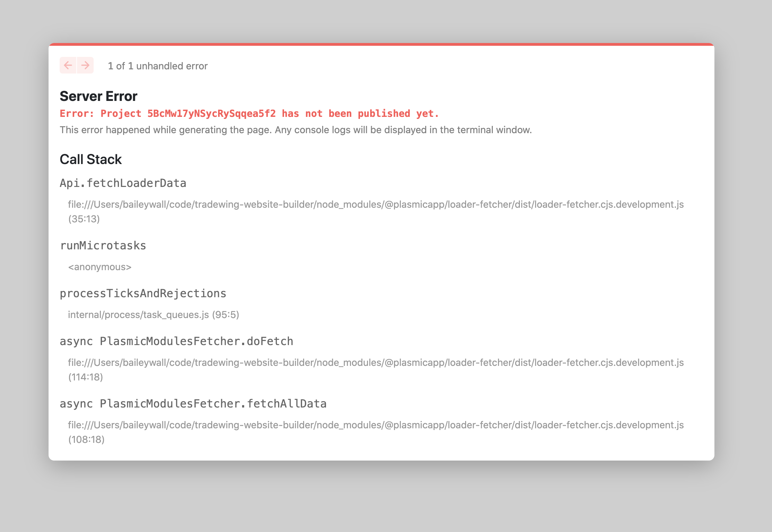Open file path under PlasmicModulesFetcher.fetchAllData
The image size is (772, 532).
376,425
